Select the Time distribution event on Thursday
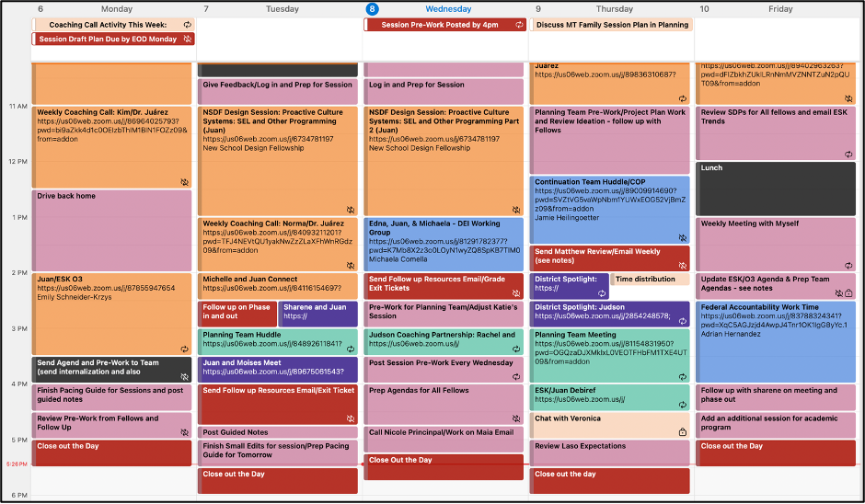The width and height of the screenshot is (865, 504). point(650,280)
